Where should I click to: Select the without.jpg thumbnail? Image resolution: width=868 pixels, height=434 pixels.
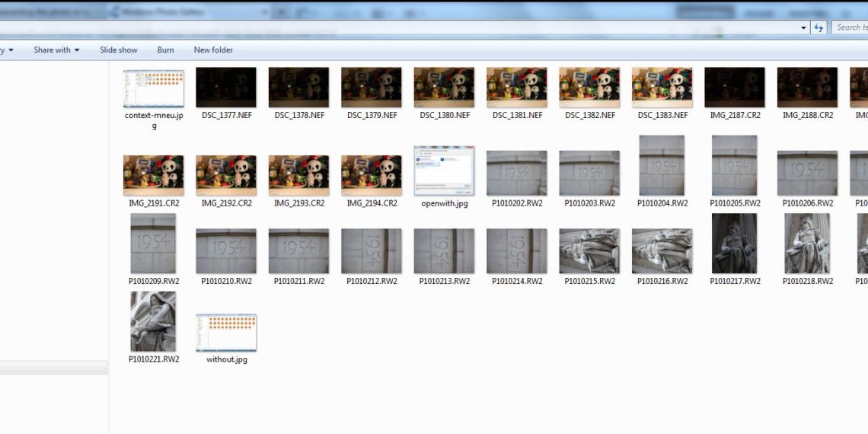point(226,333)
